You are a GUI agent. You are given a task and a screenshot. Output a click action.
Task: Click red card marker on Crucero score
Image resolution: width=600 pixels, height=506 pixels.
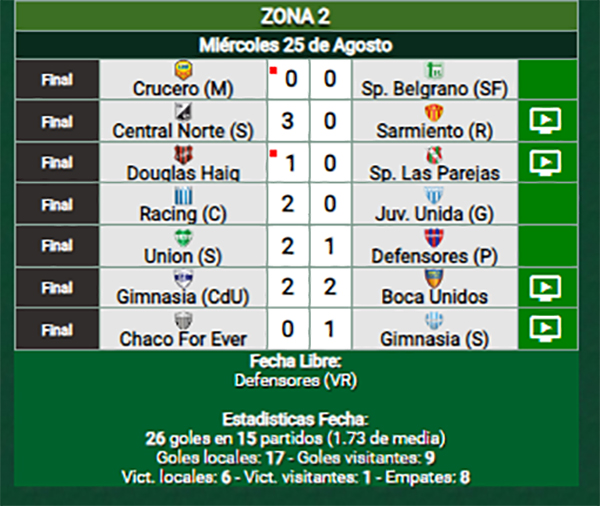tap(273, 70)
